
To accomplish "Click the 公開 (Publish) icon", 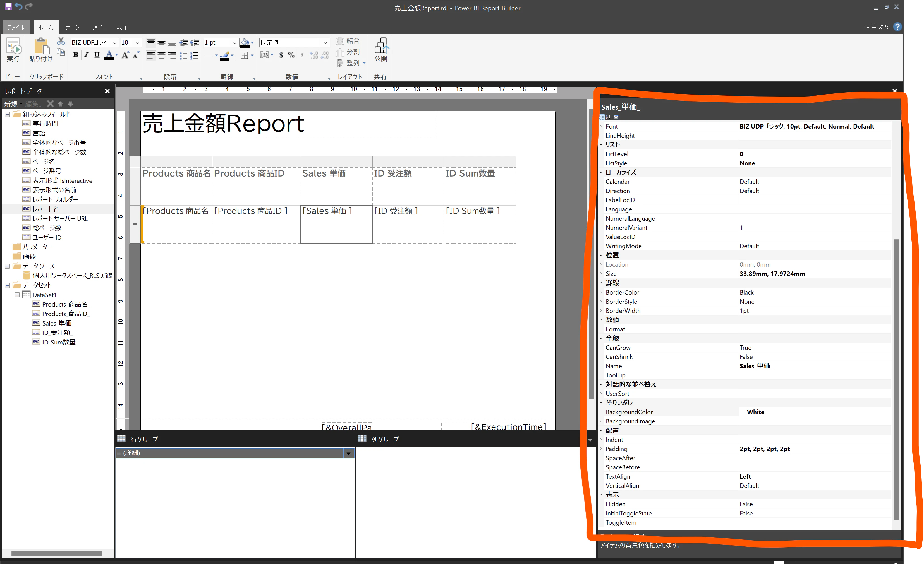I will [x=380, y=49].
